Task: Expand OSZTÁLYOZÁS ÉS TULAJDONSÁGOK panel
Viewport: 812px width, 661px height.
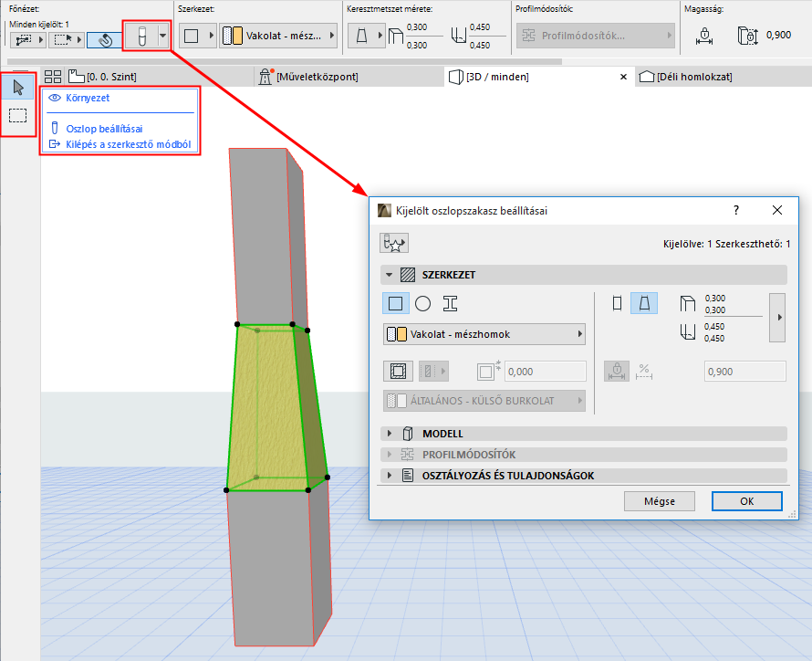Action: 389,475
